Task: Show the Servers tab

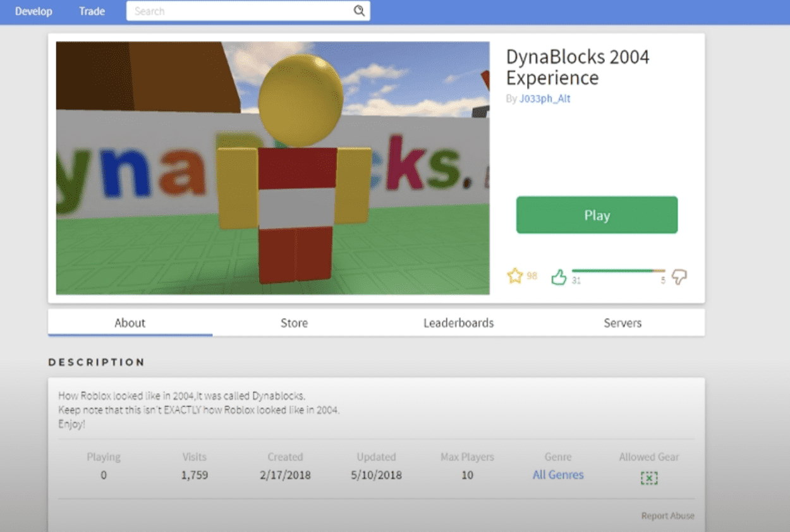Action: (623, 323)
